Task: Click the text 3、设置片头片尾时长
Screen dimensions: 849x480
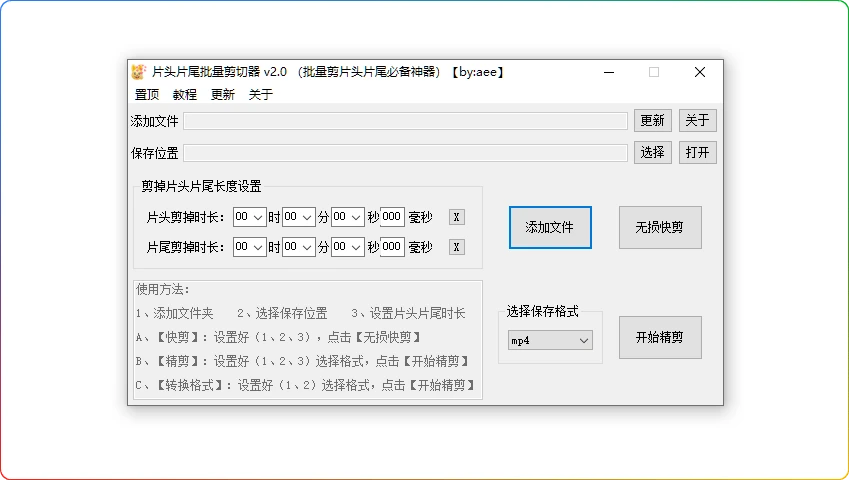Action: coord(408,313)
